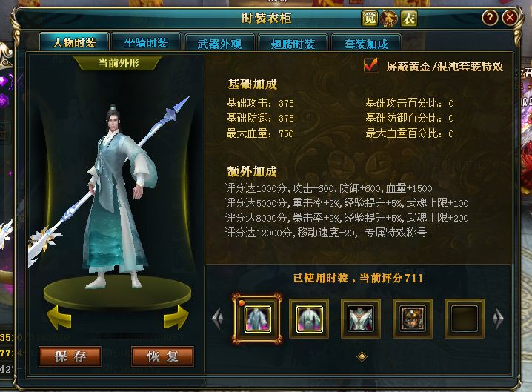The height and width of the screenshot is (392, 532).
Task: Toggle 屏蔽黄金/混沌套装特效 checkbox
Action: [x=371, y=64]
